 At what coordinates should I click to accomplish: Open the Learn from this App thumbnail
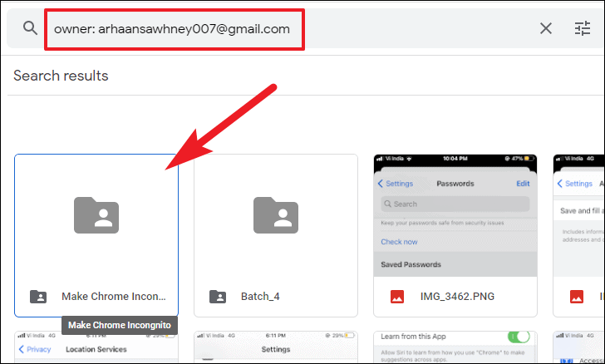(x=455, y=347)
